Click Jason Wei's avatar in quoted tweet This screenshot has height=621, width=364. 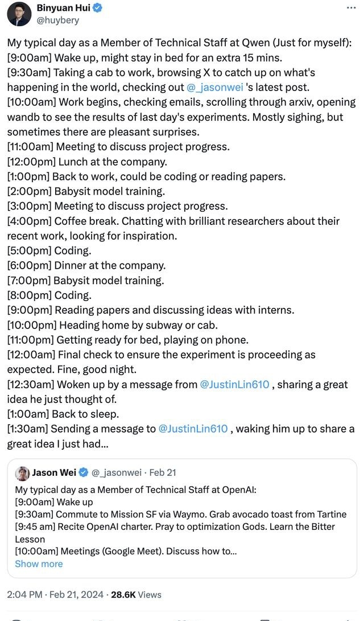point(23,473)
